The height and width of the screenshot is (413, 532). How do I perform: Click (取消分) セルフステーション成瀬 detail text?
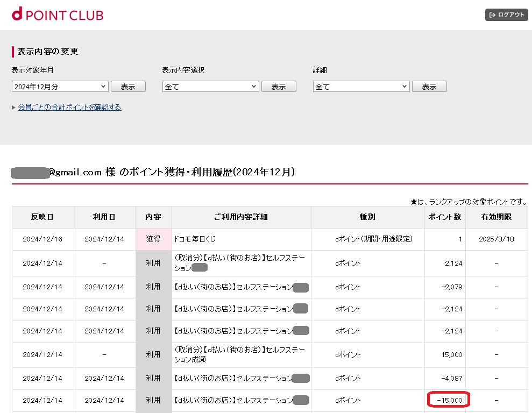point(240,354)
